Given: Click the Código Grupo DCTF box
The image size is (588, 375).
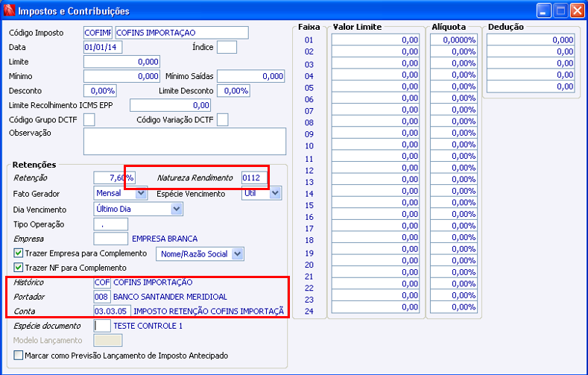Looking at the screenshot, I should 89,120.
